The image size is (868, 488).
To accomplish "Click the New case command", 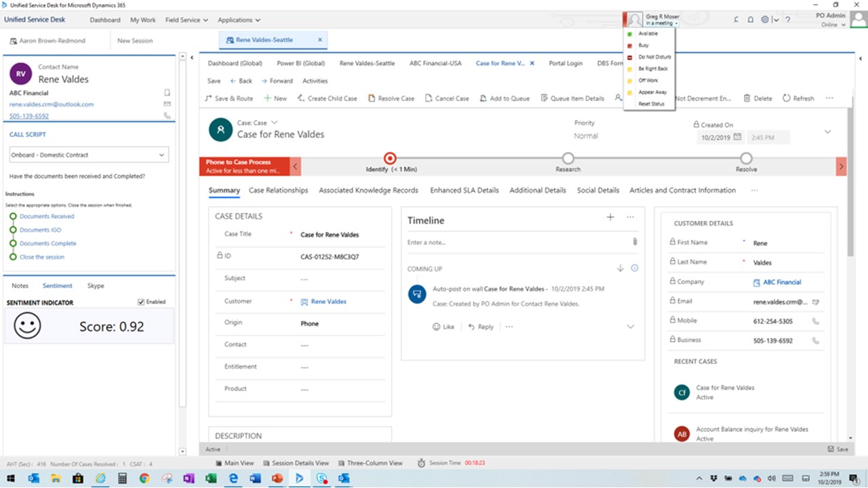I will pos(275,98).
